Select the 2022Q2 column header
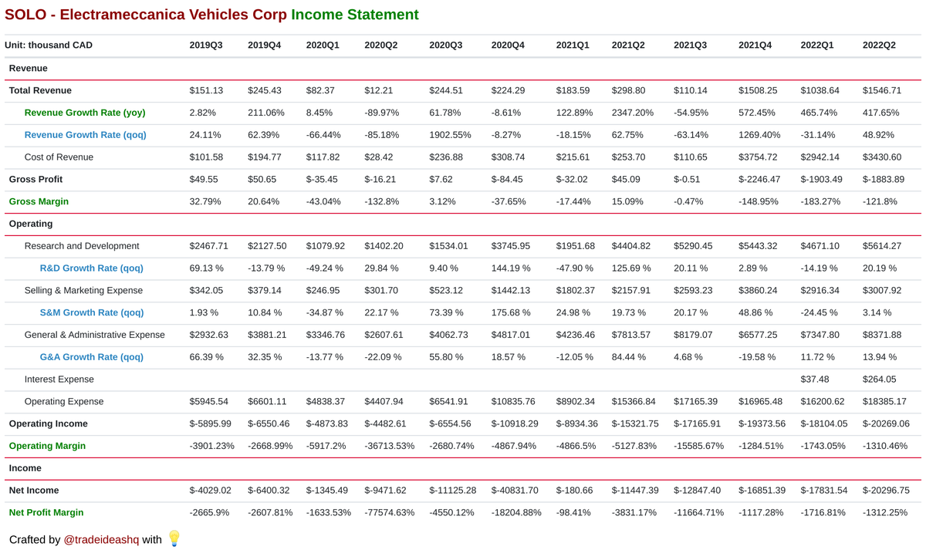926x560 pixels. [879, 46]
